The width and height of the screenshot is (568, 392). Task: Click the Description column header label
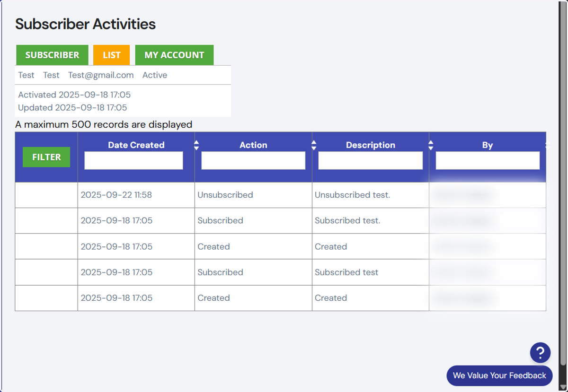(x=371, y=145)
